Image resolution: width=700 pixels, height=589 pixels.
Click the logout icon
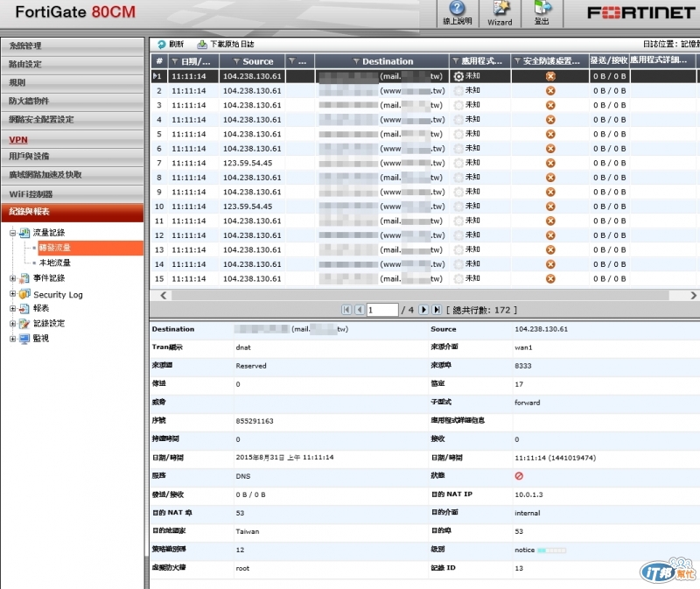(x=542, y=8)
